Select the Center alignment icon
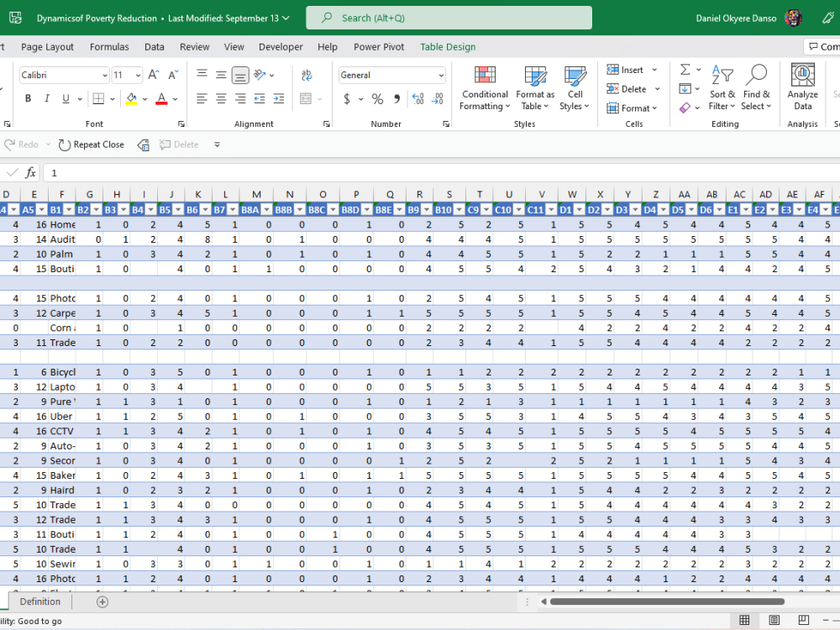 click(220, 98)
